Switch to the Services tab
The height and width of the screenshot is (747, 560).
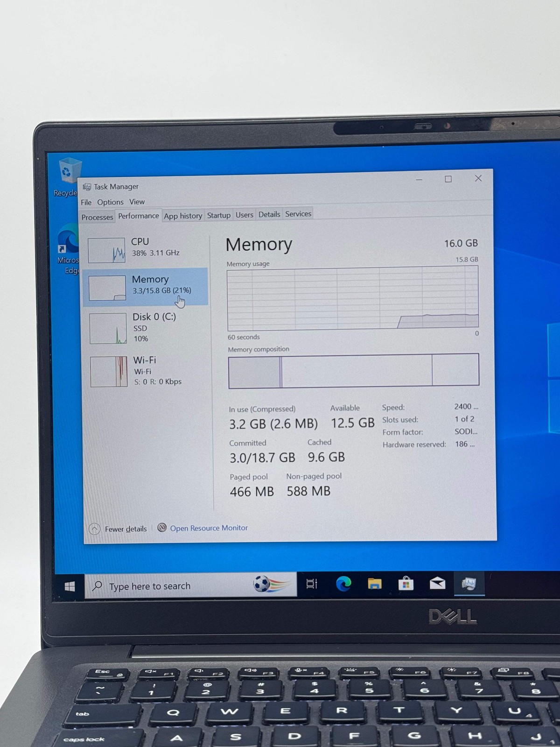pos(298,214)
